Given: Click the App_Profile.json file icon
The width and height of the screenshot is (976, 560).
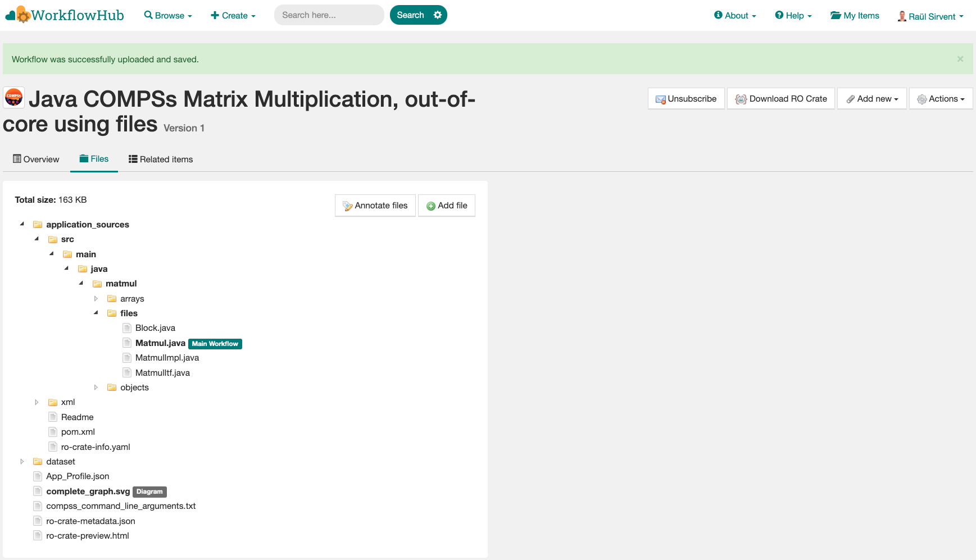Looking at the screenshot, I should (x=38, y=476).
